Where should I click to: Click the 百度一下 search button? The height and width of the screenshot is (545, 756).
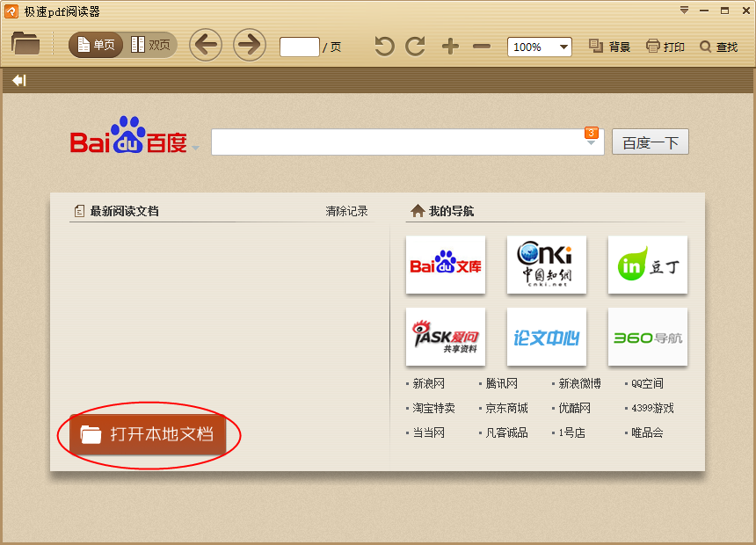[x=651, y=142]
